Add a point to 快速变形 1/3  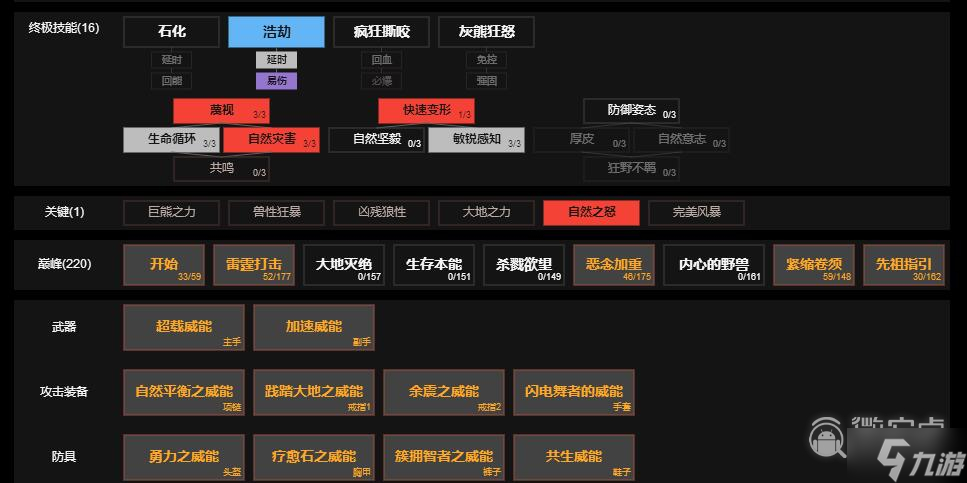click(x=426, y=111)
